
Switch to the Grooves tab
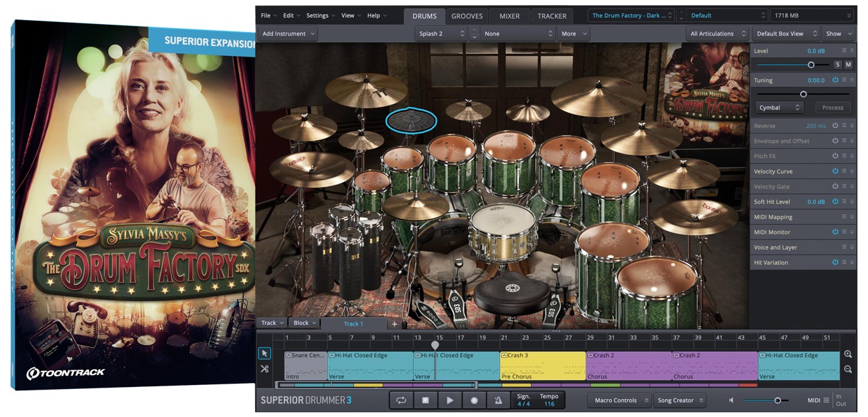click(467, 16)
